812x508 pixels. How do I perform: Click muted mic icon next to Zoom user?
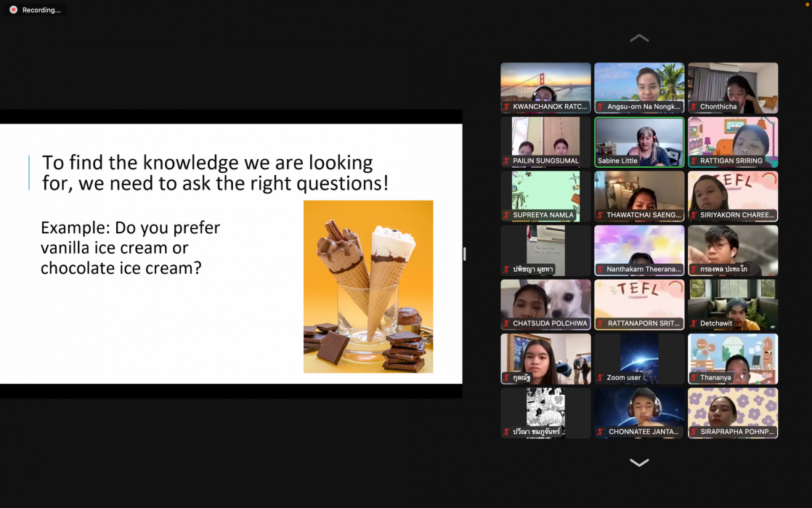point(601,378)
